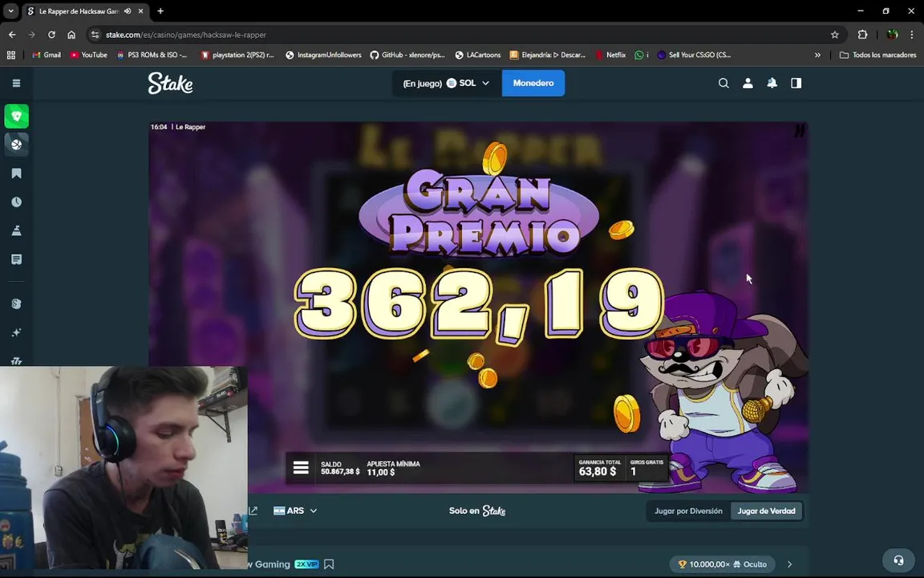Open the slots 777 icon in sidebar
Screen dimensions: 924x578
(x=17, y=360)
